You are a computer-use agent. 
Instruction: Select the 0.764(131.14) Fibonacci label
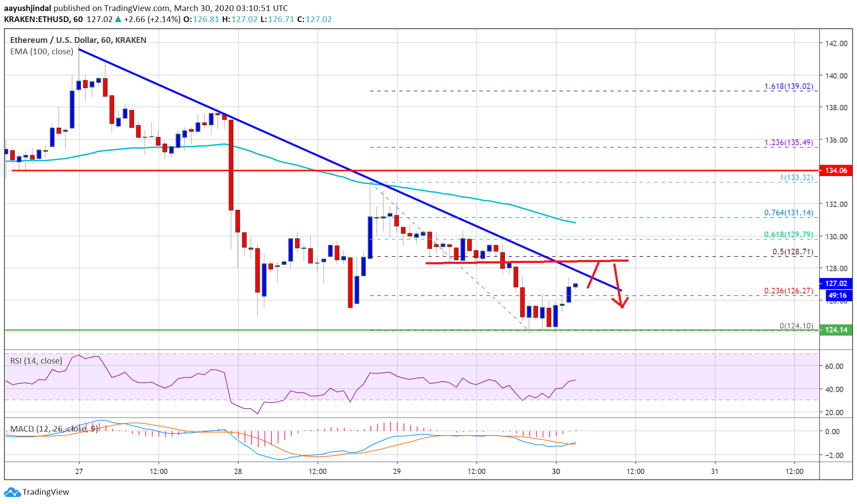(x=789, y=212)
